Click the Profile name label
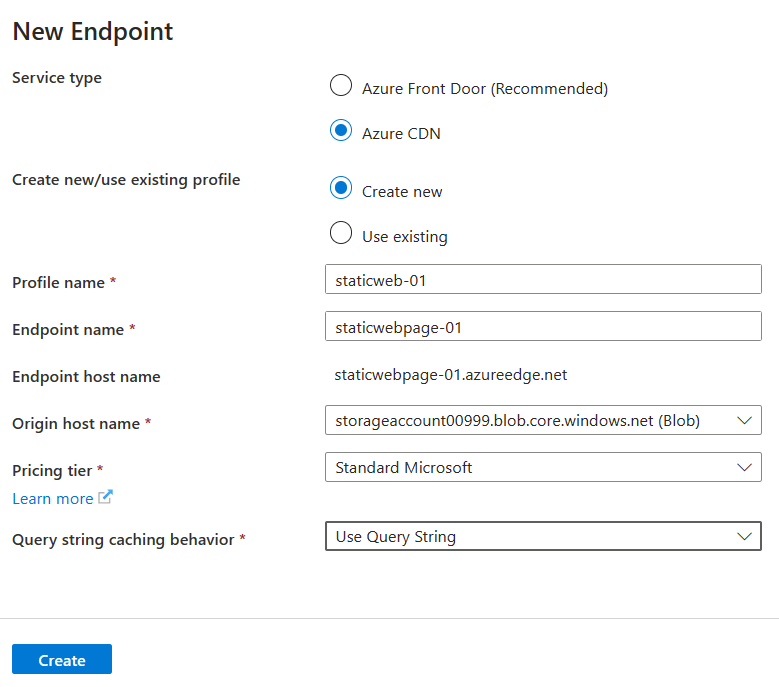This screenshot has height=687, width=779. click(59, 282)
